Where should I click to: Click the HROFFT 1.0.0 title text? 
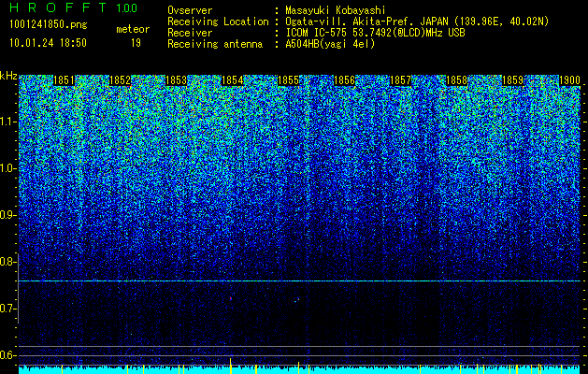click(x=74, y=7)
